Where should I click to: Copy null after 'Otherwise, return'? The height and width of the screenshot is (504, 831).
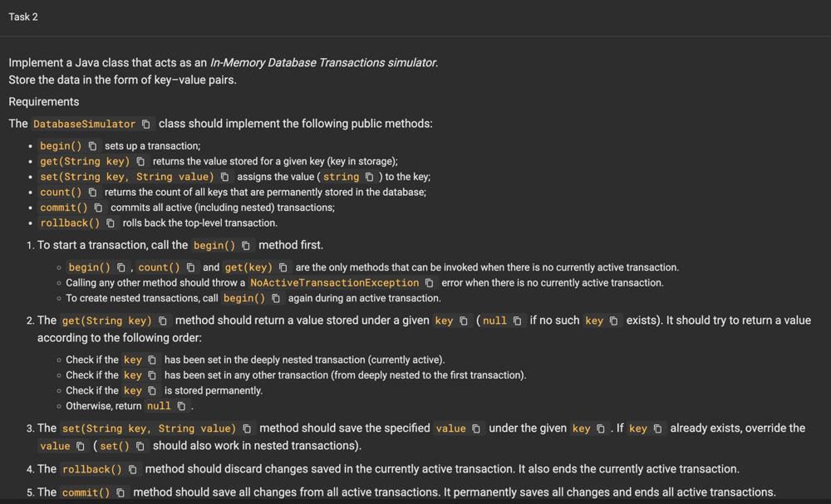[181, 406]
